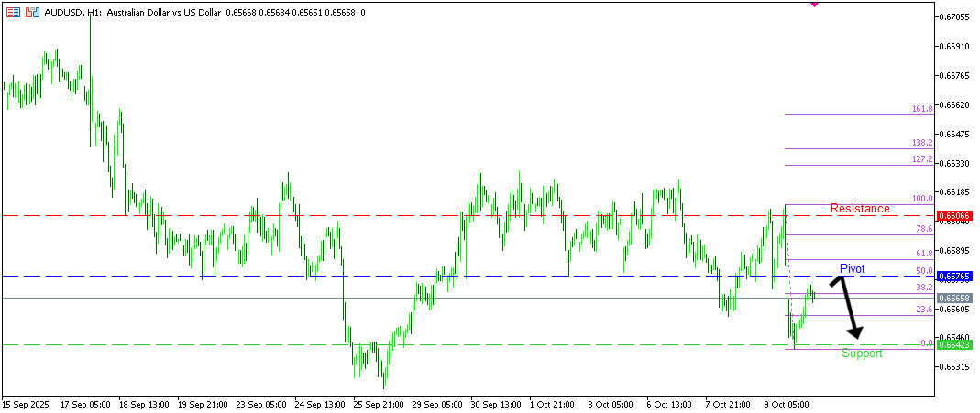Click the 0.66910 value on price scale
Screen dimensions: 980x413
click(954, 46)
